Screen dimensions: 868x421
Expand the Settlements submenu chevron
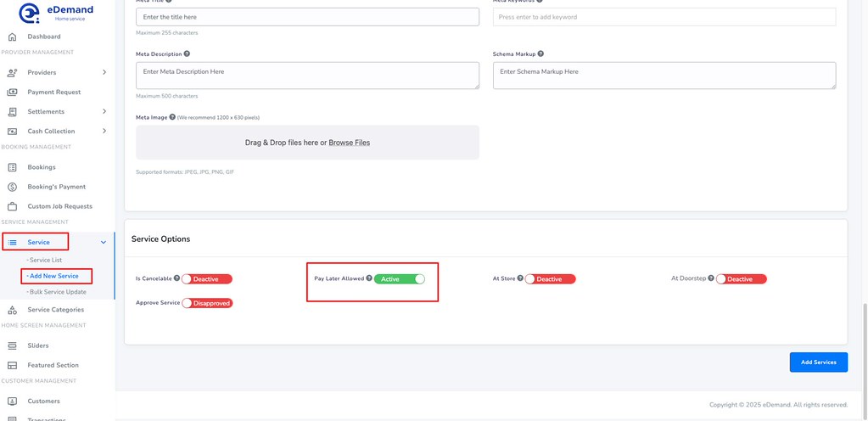click(104, 111)
